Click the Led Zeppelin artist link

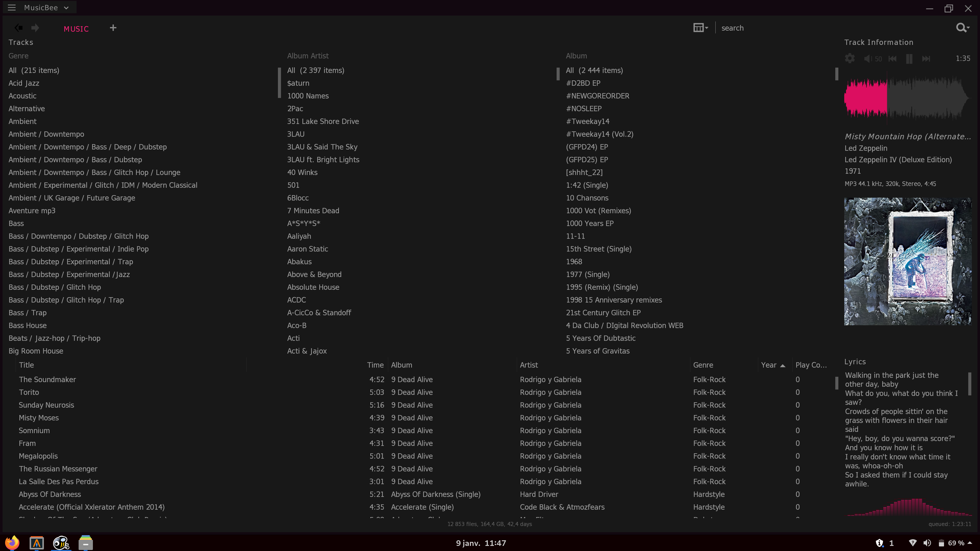[866, 148]
